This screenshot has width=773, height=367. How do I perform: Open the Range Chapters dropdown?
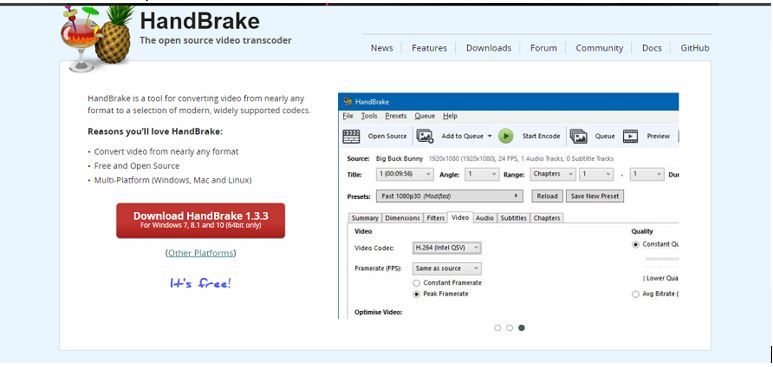pos(553,174)
